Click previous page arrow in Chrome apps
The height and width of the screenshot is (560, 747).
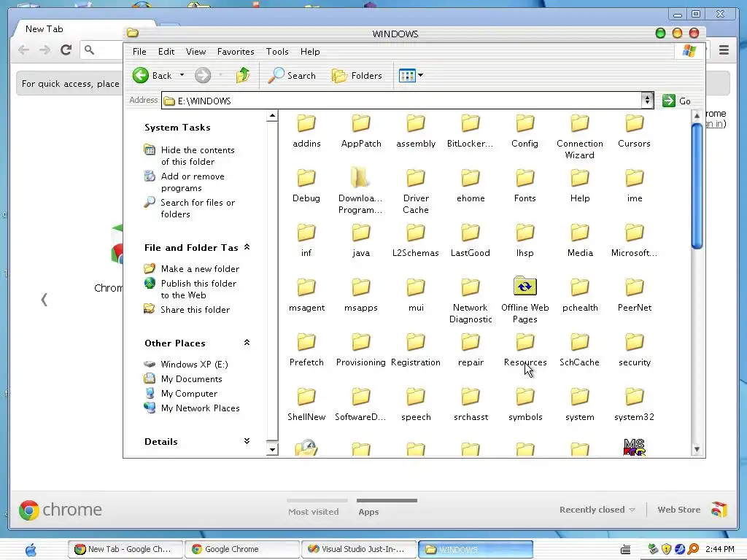tap(44, 300)
